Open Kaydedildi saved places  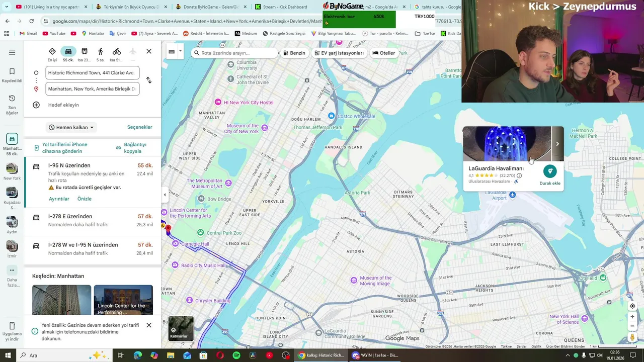[12, 75]
